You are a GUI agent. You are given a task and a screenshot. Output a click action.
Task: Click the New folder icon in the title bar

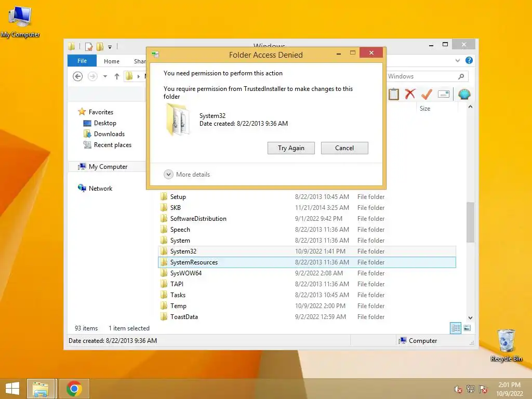(x=100, y=46)
